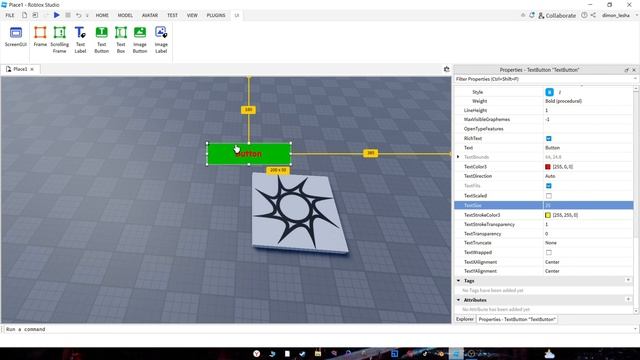
Task: Open the TextDirection 'Auto' dropdown
Action: pos(588,176)
